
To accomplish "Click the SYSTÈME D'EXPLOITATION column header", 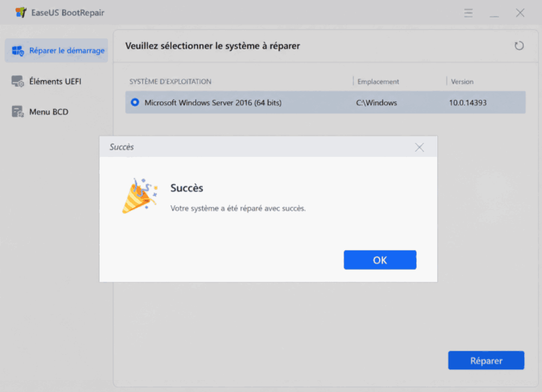I will pyautogui.click(x=170, y=82).
